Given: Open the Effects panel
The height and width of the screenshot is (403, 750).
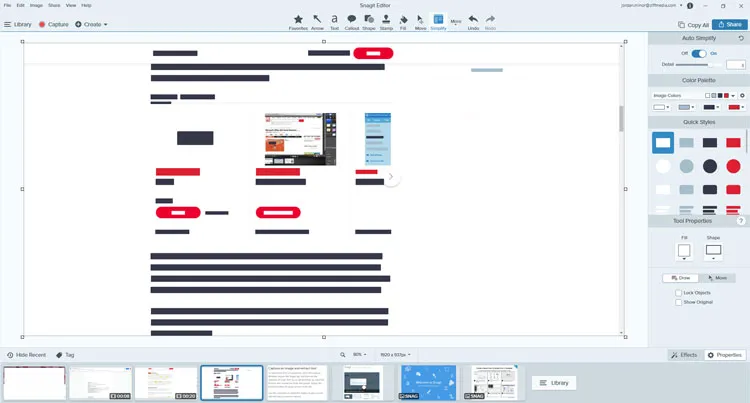Looking at the screenshot, I should tap(684, 355).
